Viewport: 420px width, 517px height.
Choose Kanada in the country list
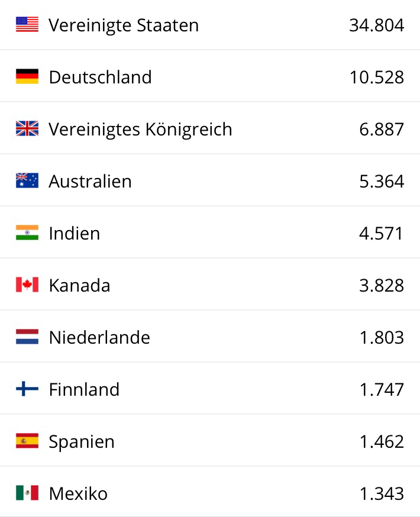pyautogui.click(x=79, y=286)
